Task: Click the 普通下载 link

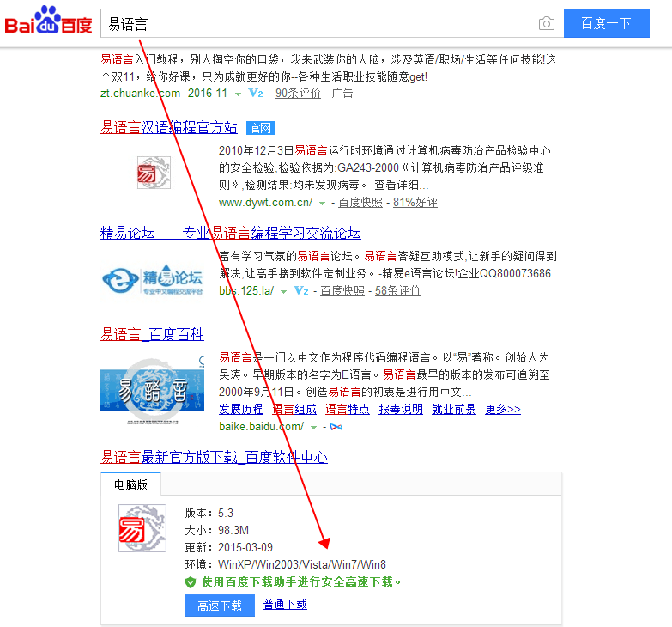Action: tap(285, 605)
